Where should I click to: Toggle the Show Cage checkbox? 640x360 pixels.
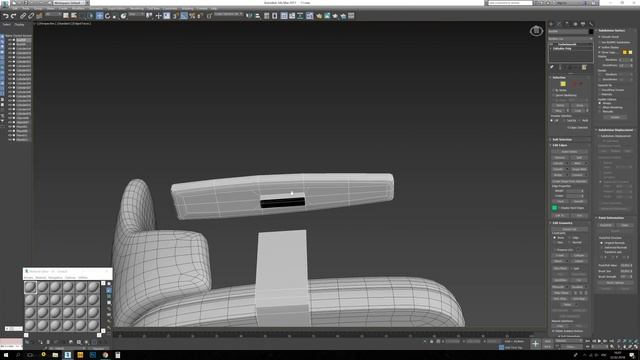tap(600, 52)
